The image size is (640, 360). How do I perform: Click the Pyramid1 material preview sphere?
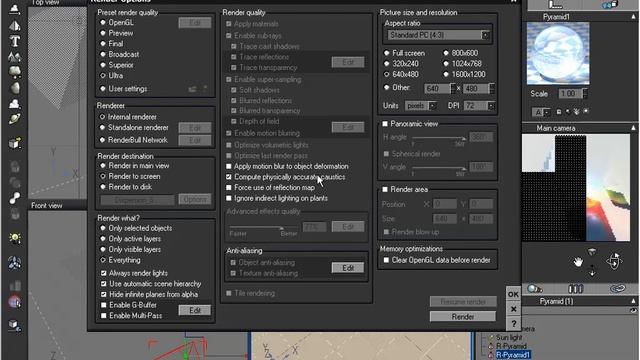(x=558, y=53)
